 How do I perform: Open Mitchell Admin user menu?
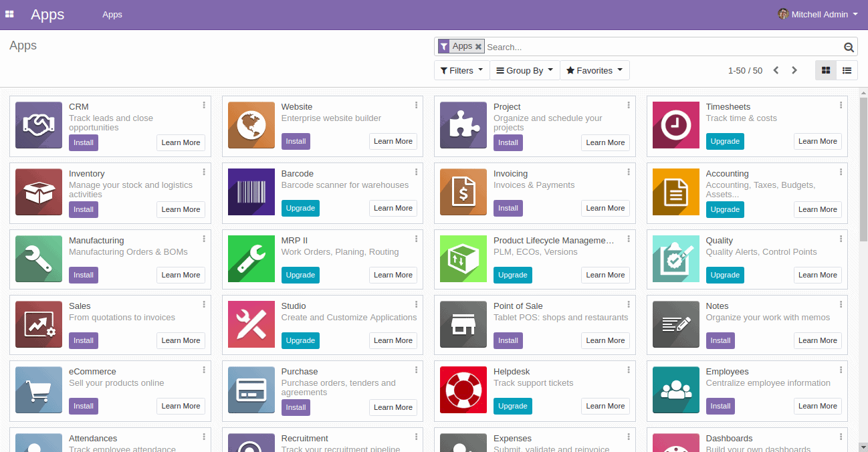818,14
